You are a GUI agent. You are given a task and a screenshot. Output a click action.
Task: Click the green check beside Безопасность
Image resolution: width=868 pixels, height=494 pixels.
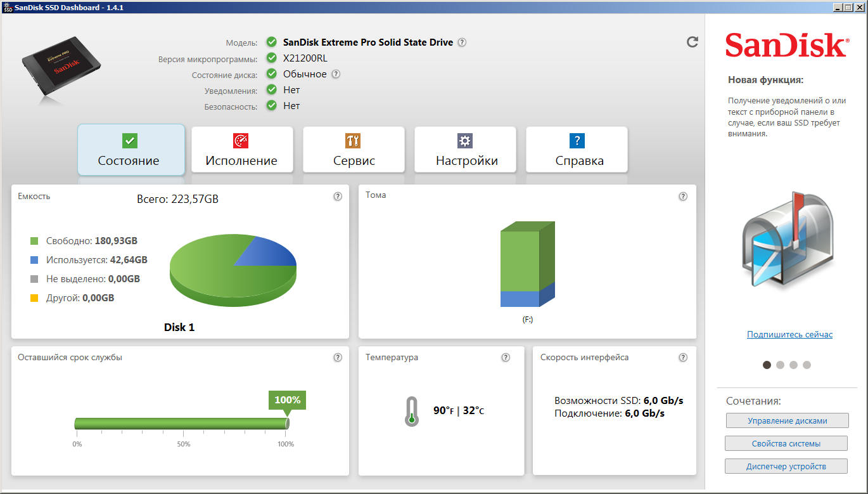point(272,106)
